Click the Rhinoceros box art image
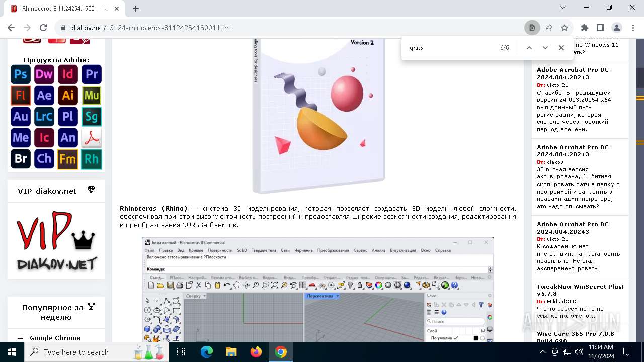Screen dimensions: 644x362 319,116
